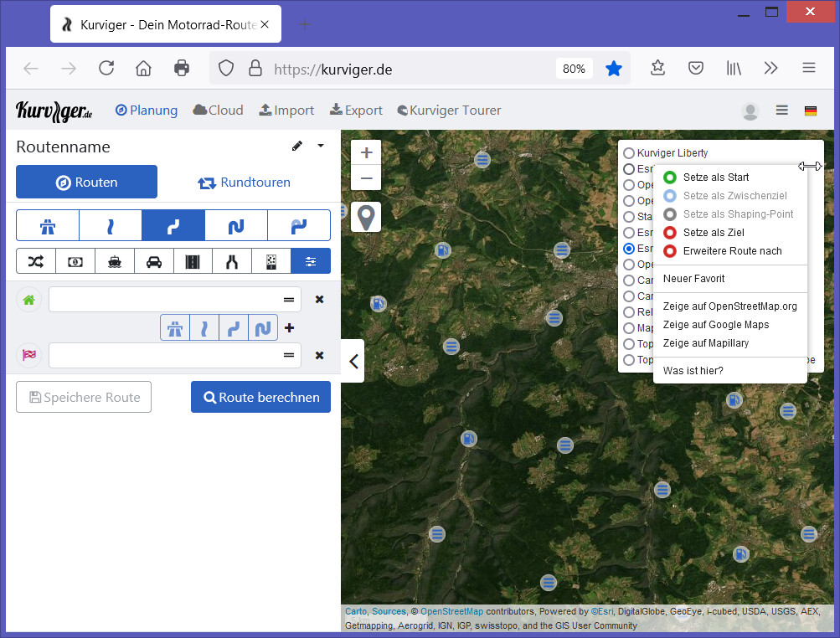This screenshot has height=638, width=840.
Task: Choose Erweitere Route nach
Action: (730, 250)
